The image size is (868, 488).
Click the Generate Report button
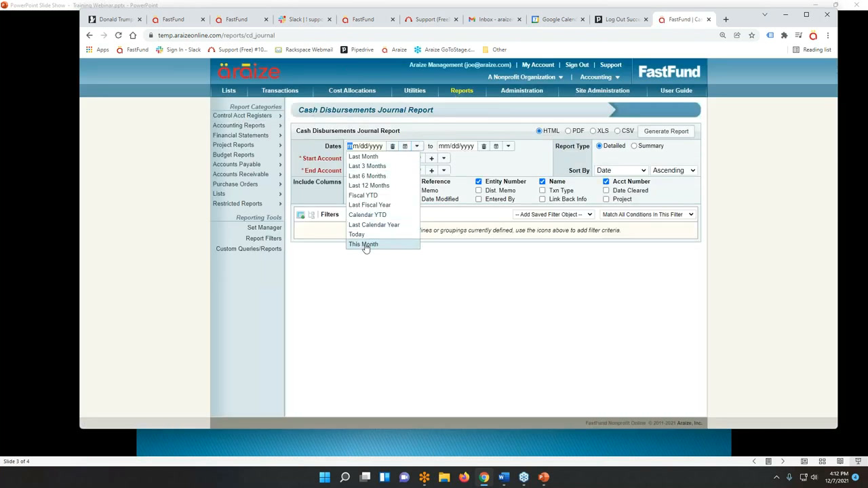click(666, 131)
